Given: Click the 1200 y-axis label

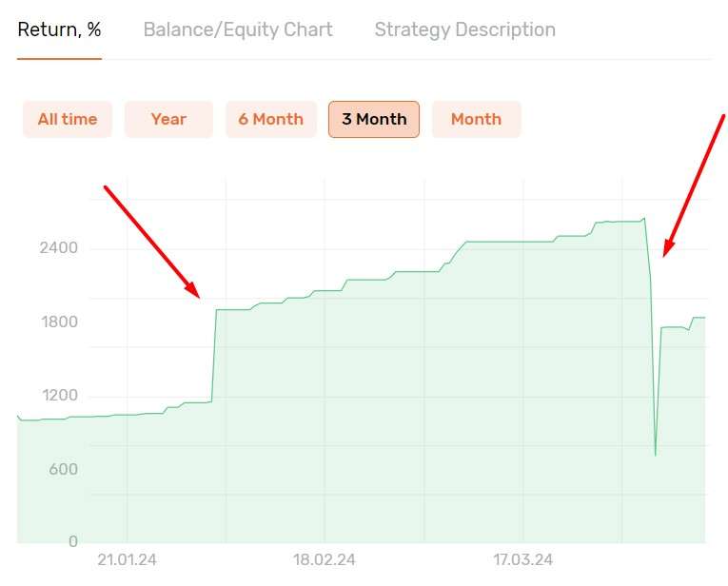Looking at the screenshot, I should pos(60,396).
